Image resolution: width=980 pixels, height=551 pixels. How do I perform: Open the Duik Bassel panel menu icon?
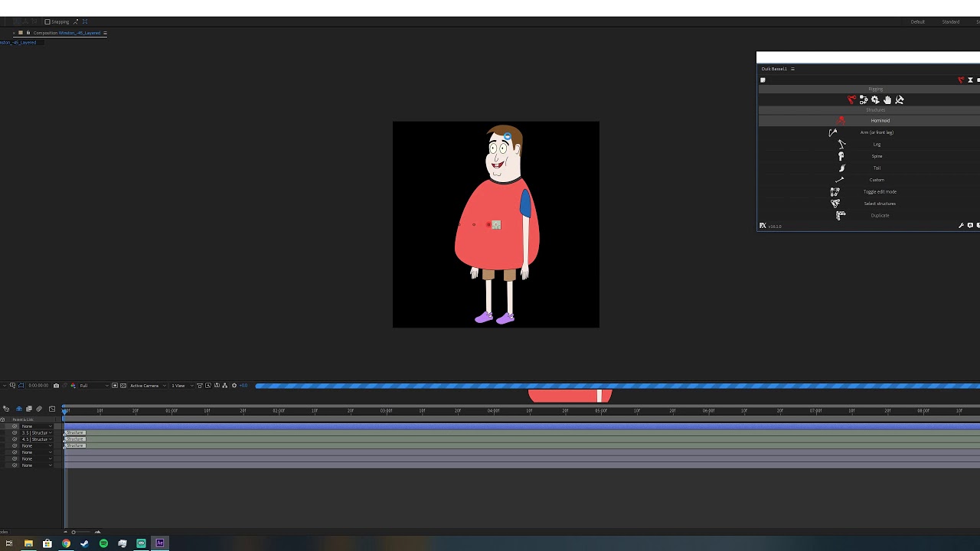(792, 69)
